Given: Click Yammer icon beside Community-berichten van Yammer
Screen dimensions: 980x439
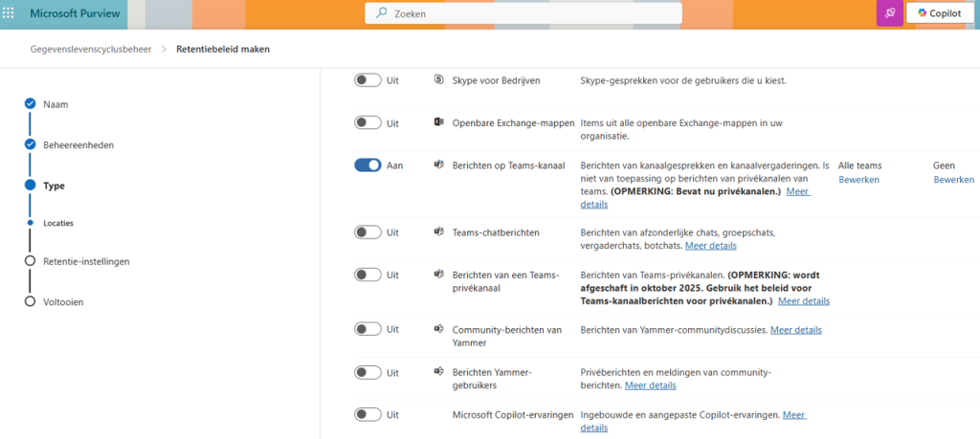Looking at the screenshot, I should (x=438, y=328).
